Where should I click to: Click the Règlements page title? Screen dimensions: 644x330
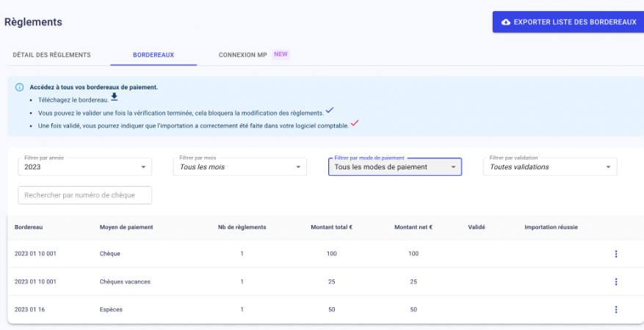pyautogui.click(x=33, y=22)
